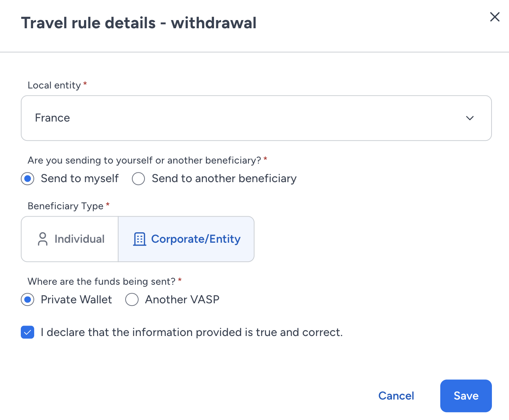This screenshot has height=420, width=509.
Task: Expand the Local entity dropdown chevron
Action: [470, 118]
